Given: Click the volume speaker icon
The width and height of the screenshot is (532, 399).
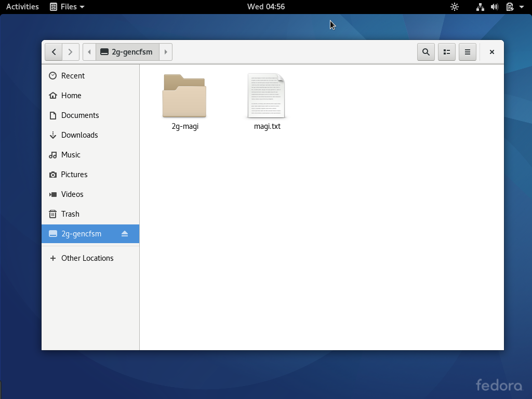Looking at the screenshot, I should click(495, 7).
